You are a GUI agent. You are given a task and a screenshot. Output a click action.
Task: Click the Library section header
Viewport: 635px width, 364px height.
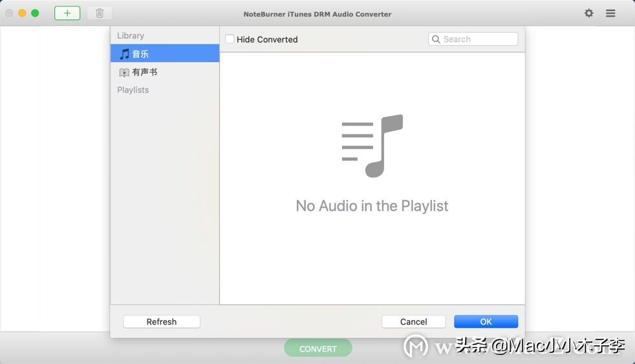point(131,36)
